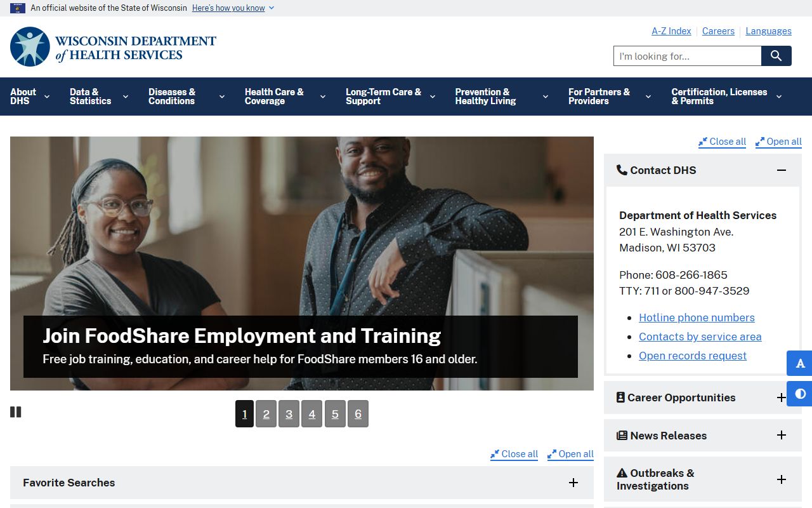This screenshot has width=812, height=508.
Task: Open the About DHS menu
Action: [x=30, y=97]
